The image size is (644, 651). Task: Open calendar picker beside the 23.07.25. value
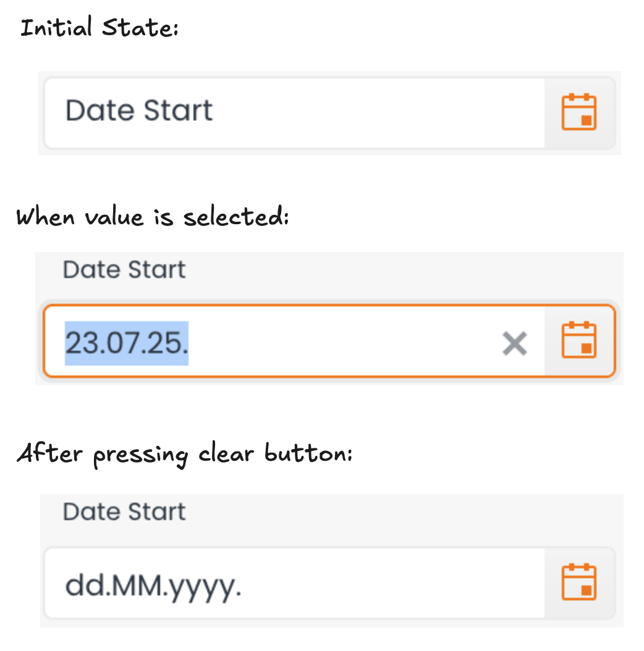pyautogui.click(x=578, y=340)
